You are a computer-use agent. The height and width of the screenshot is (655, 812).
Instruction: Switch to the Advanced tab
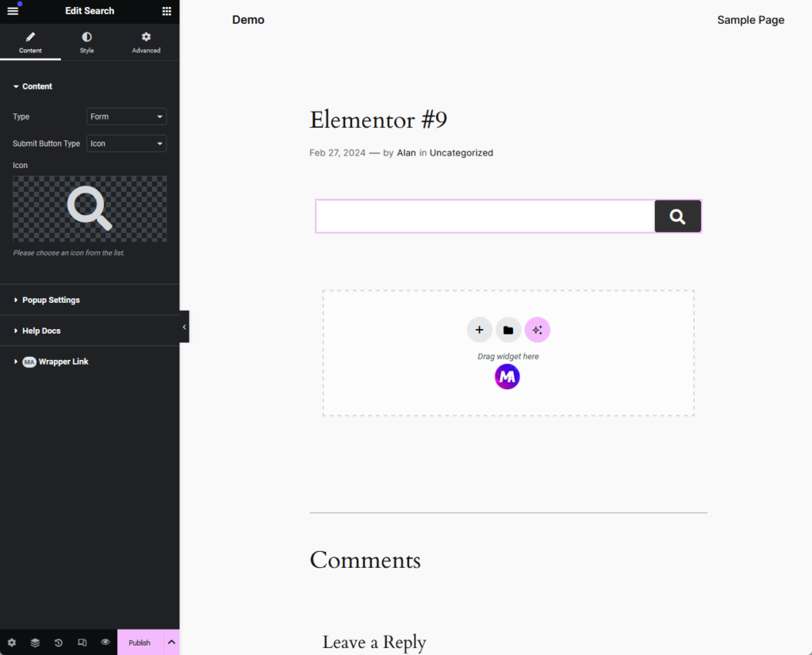point(146,43)
